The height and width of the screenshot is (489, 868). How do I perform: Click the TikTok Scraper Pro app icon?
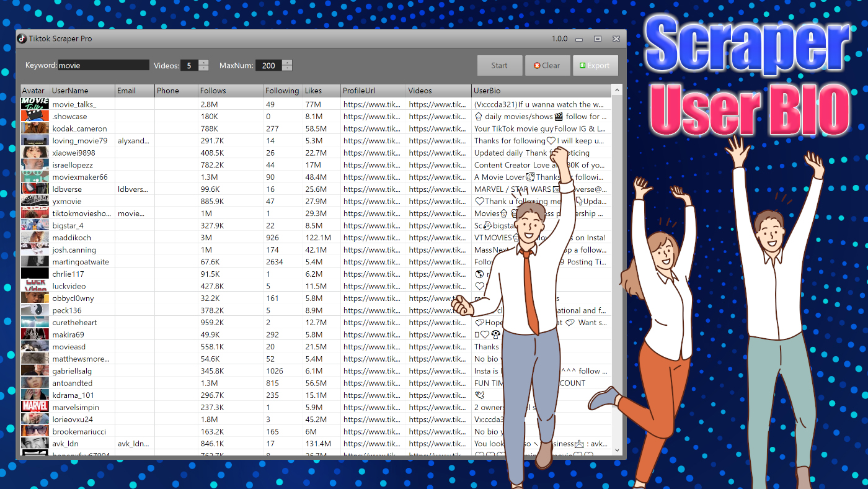(x=22, y=38)
